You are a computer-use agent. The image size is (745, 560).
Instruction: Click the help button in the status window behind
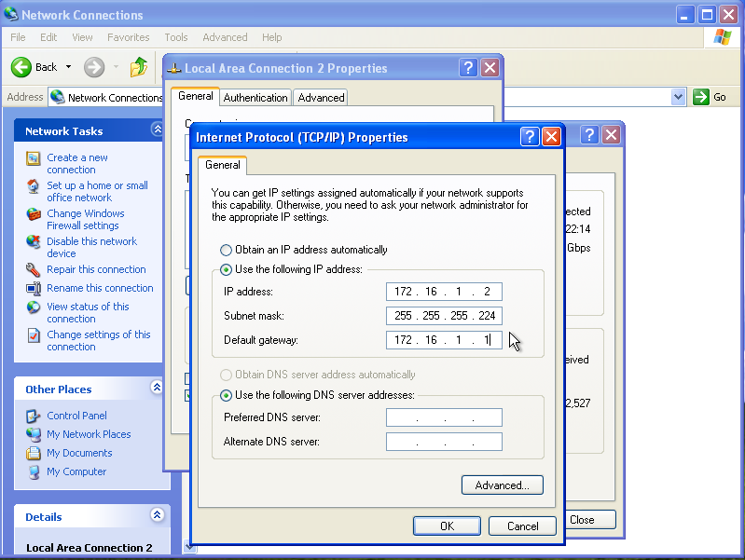coord(589,135)
